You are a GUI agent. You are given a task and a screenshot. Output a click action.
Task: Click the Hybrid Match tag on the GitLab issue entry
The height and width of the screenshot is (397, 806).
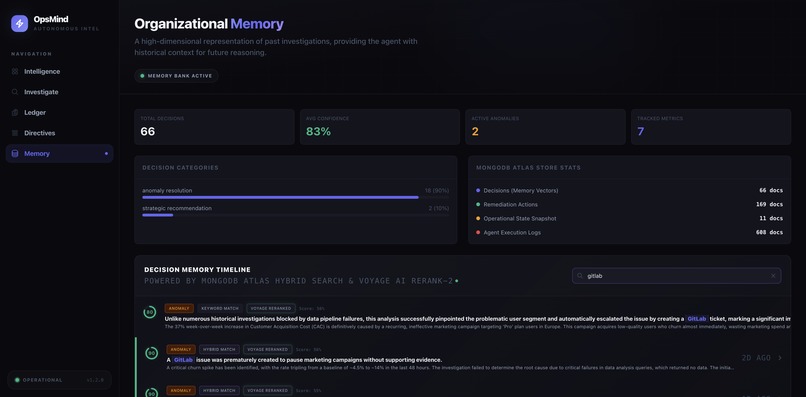tap(219, 349)
